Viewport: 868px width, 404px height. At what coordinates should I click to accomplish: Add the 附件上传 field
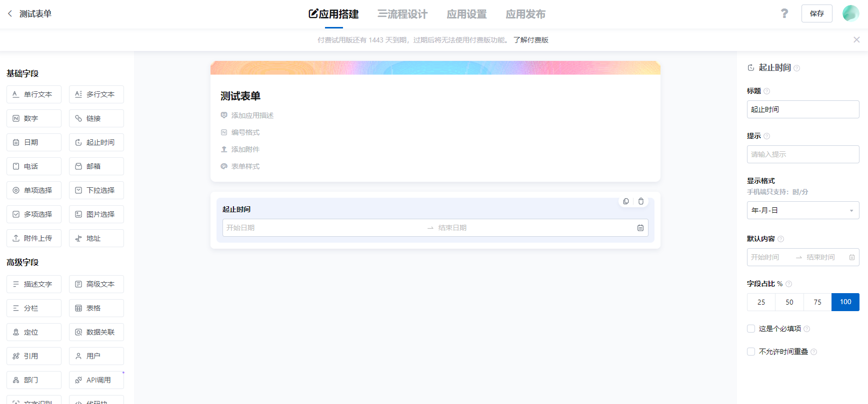tap(34, 238)
